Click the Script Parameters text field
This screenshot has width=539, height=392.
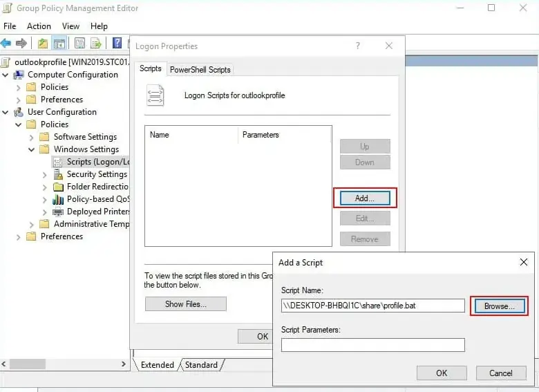pyautogui.click(x=372, y=345)
